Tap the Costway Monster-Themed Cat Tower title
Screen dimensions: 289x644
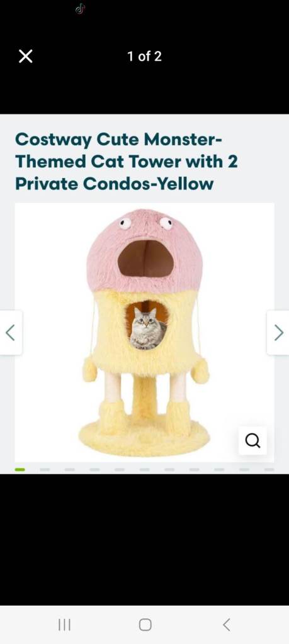coord(127,162)
